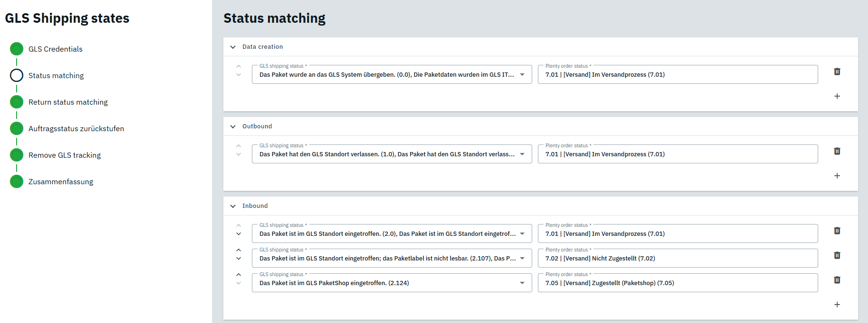Open the Return status matching step

pyautogui.click(x=68, y=102)
